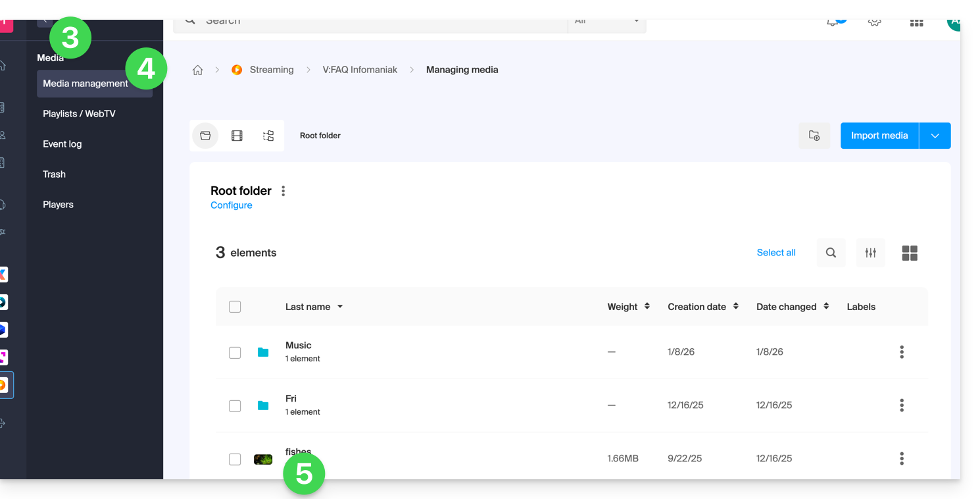Open Playlists / WebTV in sidebar
The width and height of the screenshot is (980, 499).
point(79,114)
